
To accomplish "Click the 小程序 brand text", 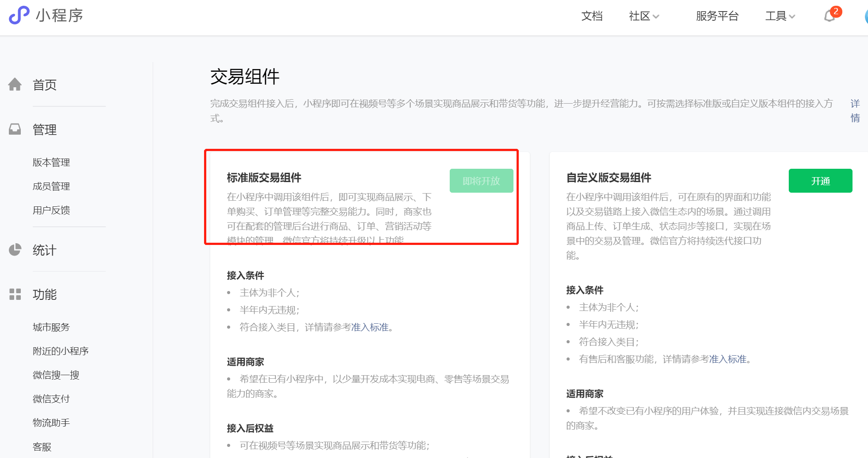I will coord(59,16).
